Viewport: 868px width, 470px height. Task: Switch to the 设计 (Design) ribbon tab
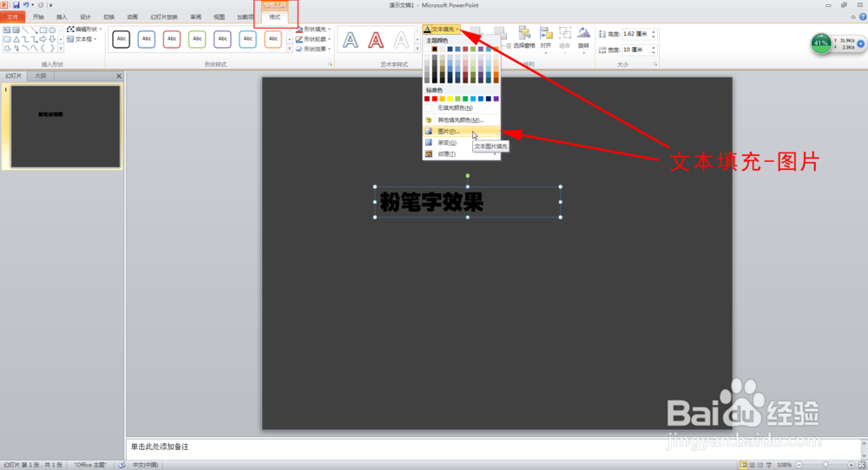tap(85, 17)
